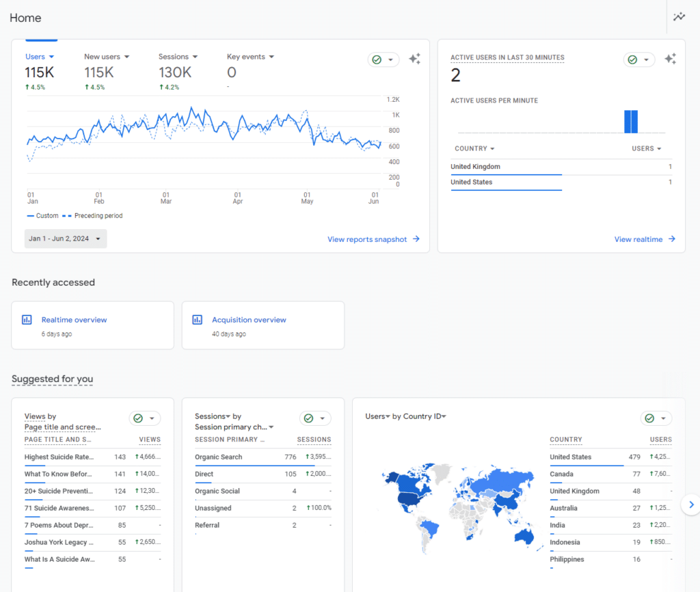Open the data quality dropdown on the Views card
700x592 pixels.
click(144, 418)
